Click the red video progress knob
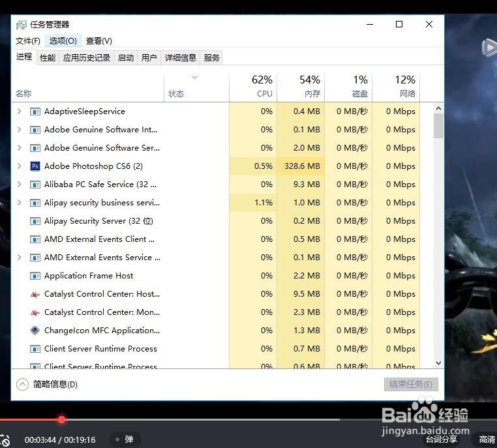 (61, 419)
